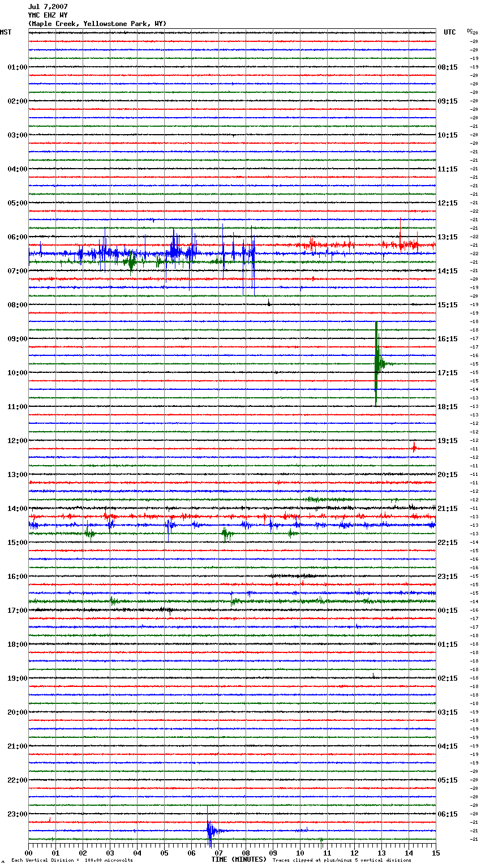481x868 pixels.
Task: Click the "06:00" MST time label
Action: pos(18,237)
